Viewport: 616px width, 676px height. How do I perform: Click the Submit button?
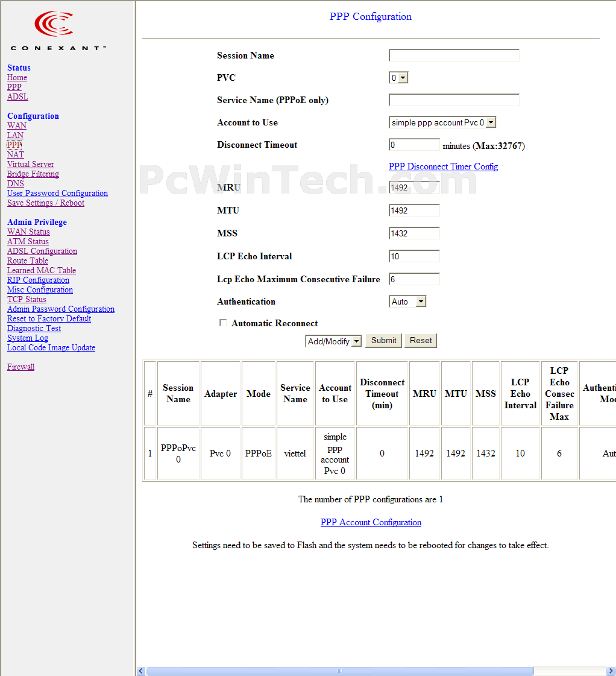click(383, 341)
